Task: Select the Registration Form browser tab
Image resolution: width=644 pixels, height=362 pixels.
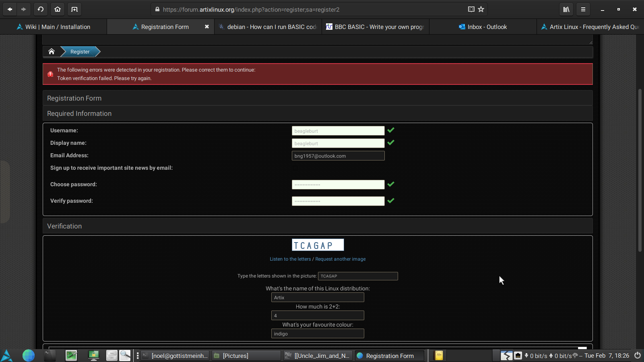Action: 161,27
